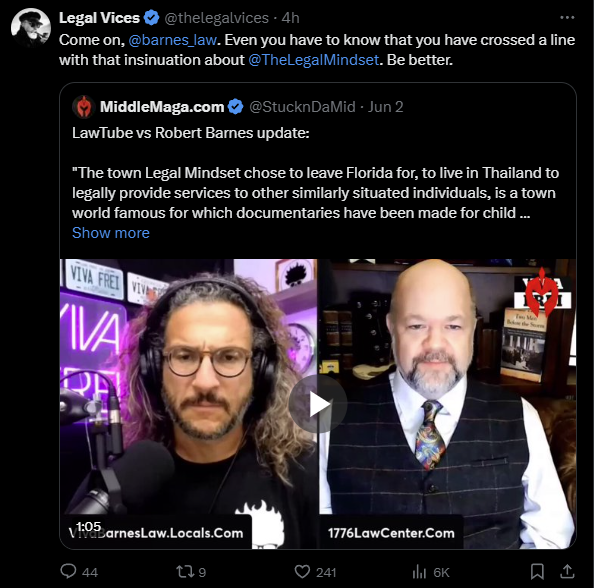Screen dimensions: 594x588
Task: Like the post with heart icon
Action: point(302,572)
